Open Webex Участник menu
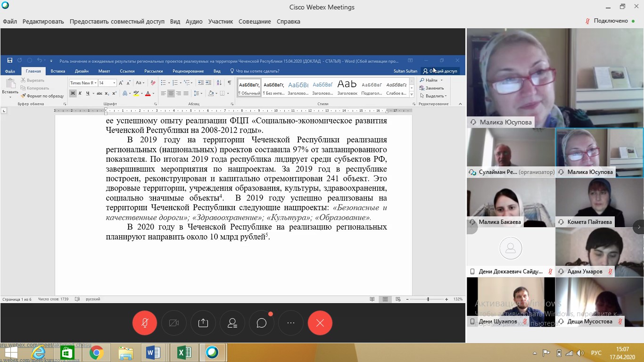 221,21
